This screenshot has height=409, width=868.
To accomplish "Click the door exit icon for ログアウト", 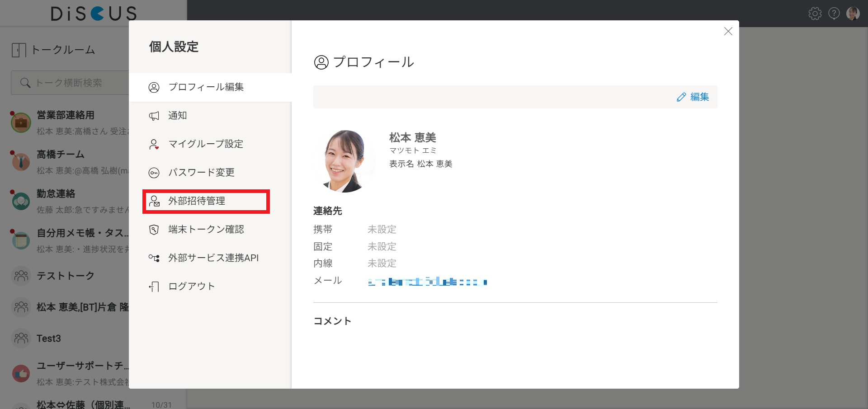I will pyautogui.click(x=154, y=287).
